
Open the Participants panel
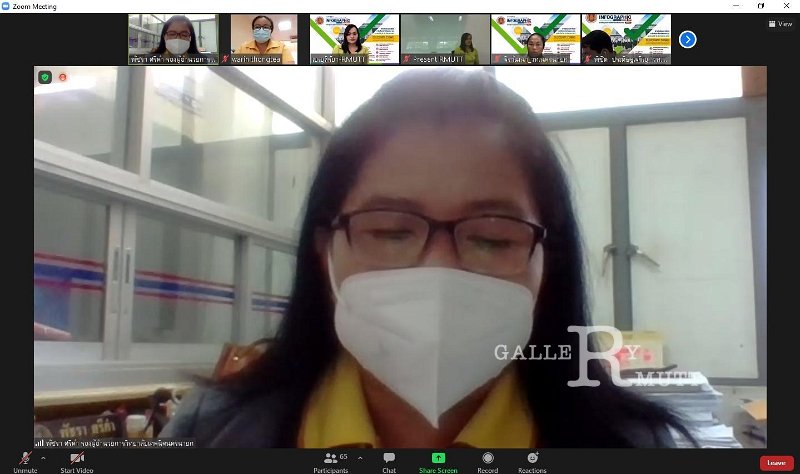[331, 462]
